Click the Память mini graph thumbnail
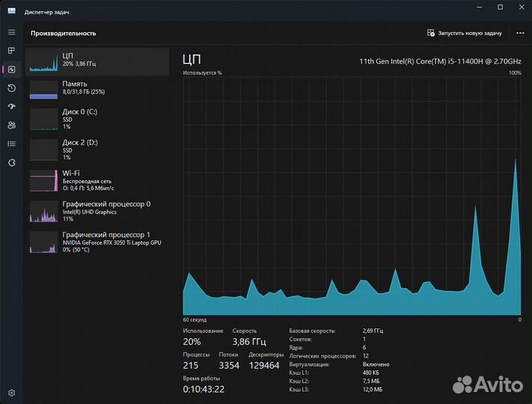532x404 pixels. (x=43, y=90)
